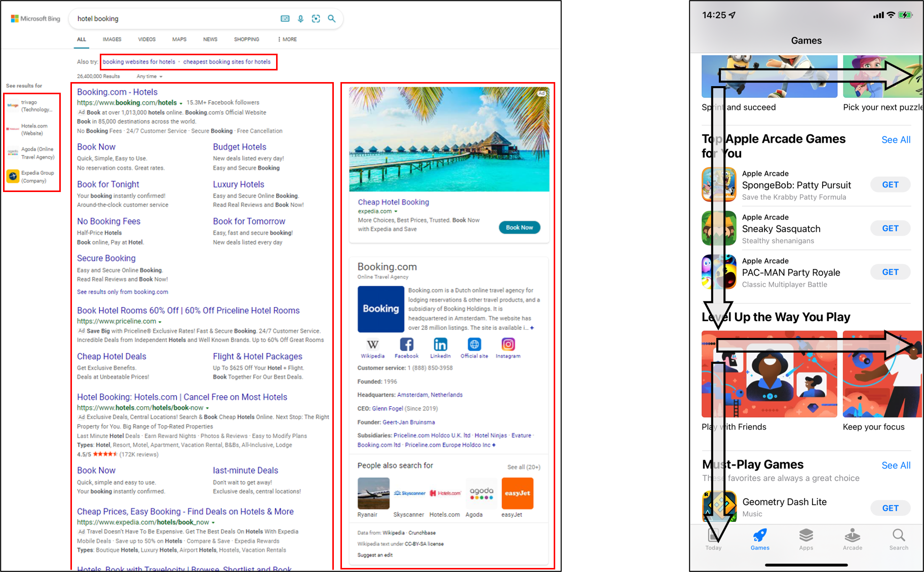This screenshot has width=924, height=572.
Task: Tap GET for SpongeBob: Patty Pursuit
Action: [890, 185]
